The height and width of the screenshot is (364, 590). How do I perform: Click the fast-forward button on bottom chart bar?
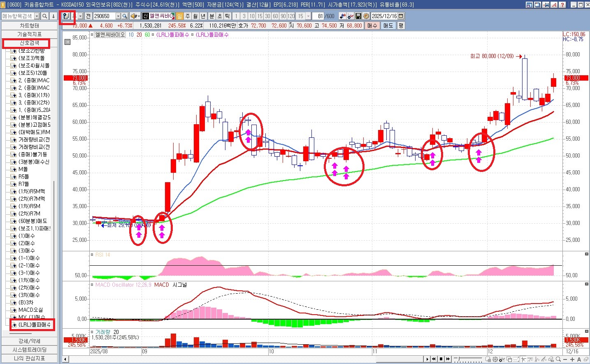(448, 359)
